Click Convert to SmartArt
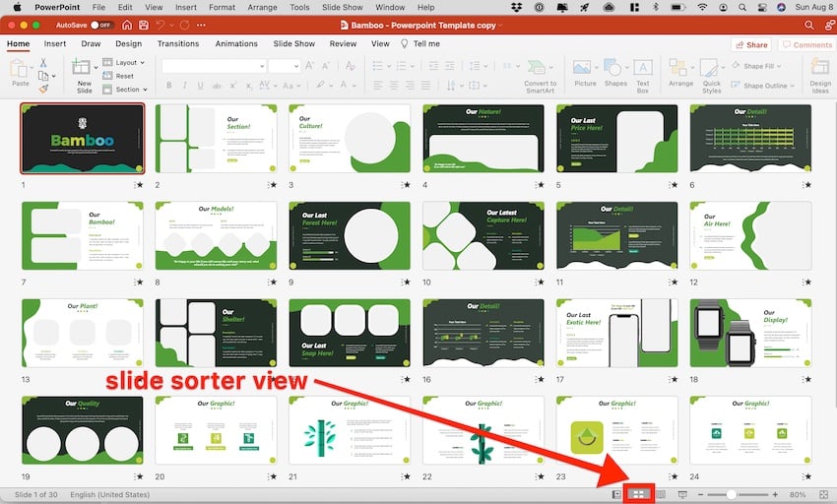Viewport: 837px width, 504px height. pos(540,74)
